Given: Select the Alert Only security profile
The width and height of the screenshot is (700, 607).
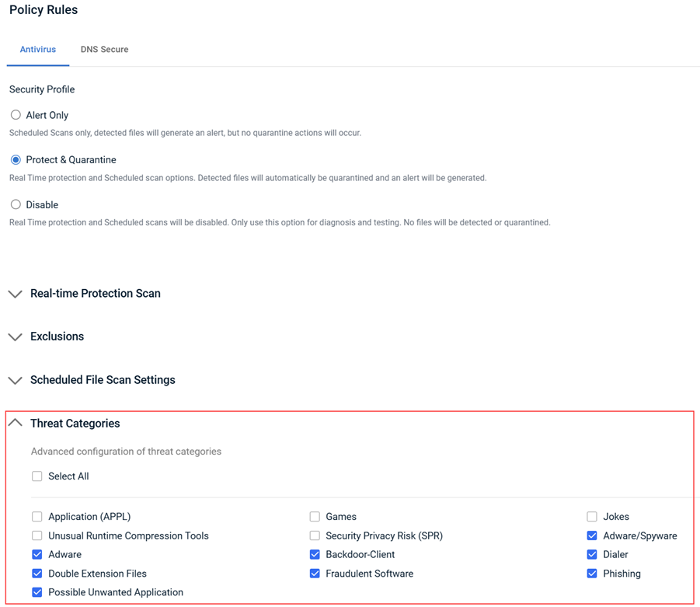Looking at the screenshot, I should (16, 115).
